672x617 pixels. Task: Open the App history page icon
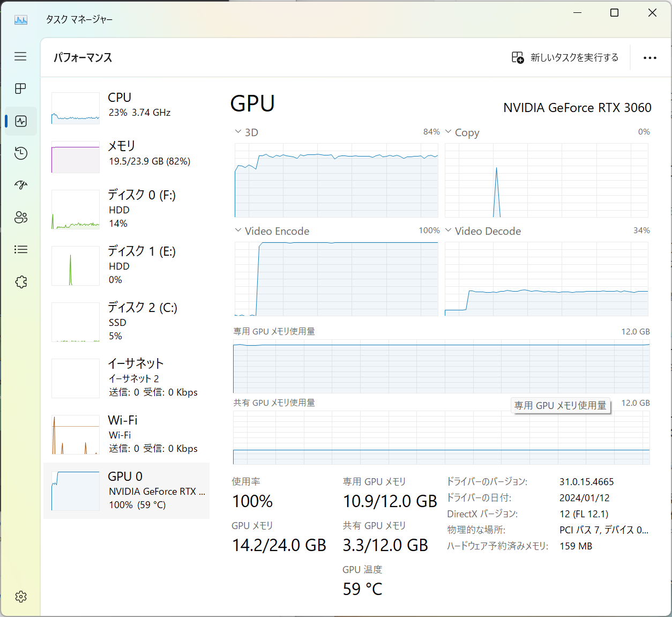[21, 153]
